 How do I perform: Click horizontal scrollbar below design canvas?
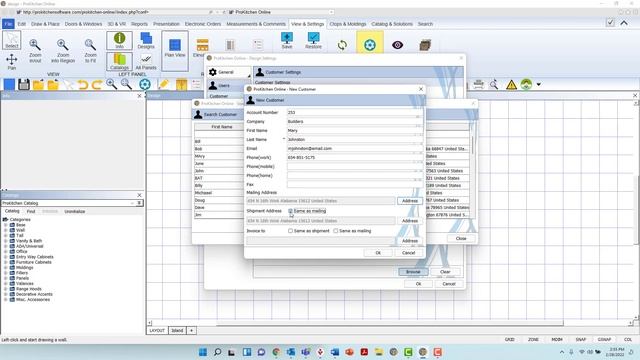click(390, 323)
